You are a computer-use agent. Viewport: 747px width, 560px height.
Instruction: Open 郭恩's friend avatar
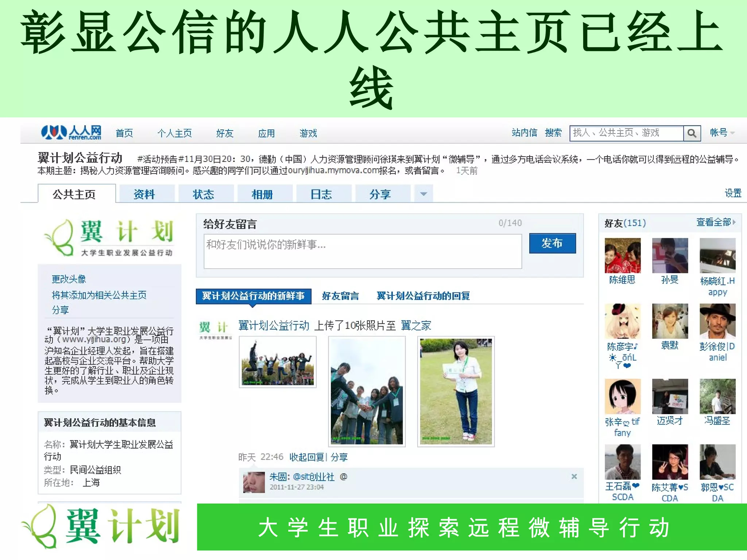[x=718, y=462]
